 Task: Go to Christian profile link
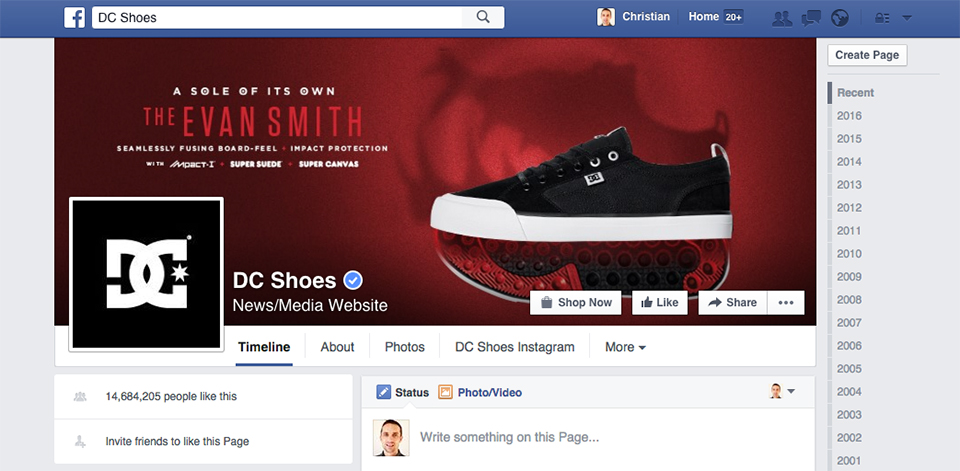(646, 17)
